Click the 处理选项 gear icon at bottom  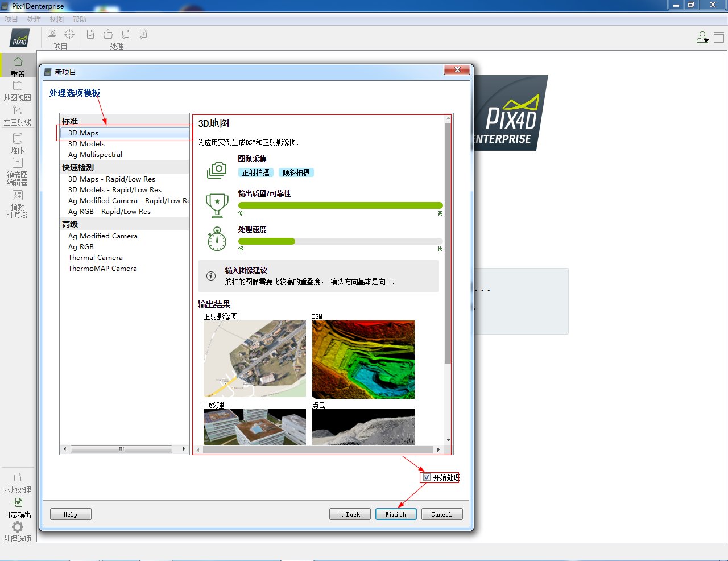[18, 527]
